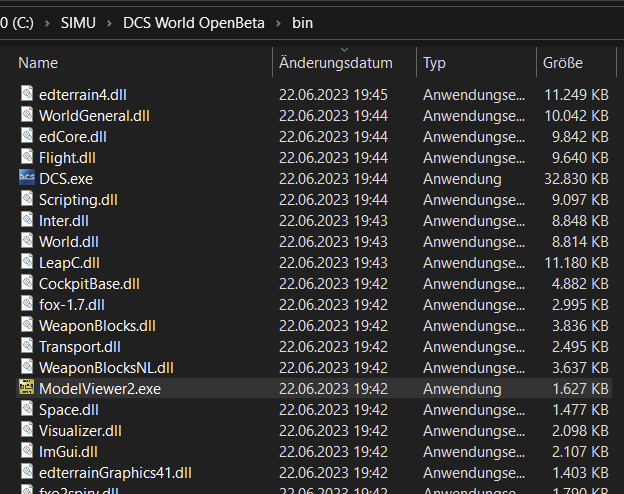Screen dimensions: 624x494
Task: Click the 32.830 KB size value
Action: tap(576, 179)
